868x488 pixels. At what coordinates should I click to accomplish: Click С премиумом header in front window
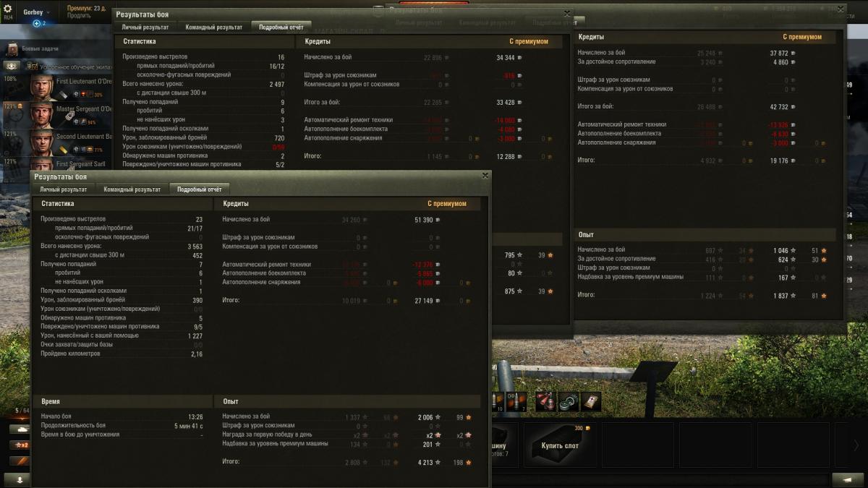[x=446, y=204]
